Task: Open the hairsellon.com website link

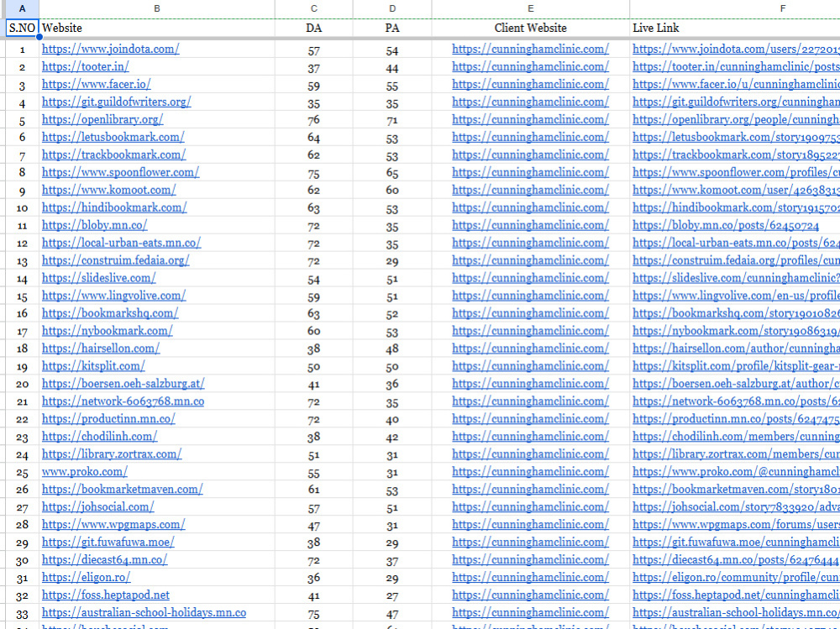Action: tap(101, 349)
